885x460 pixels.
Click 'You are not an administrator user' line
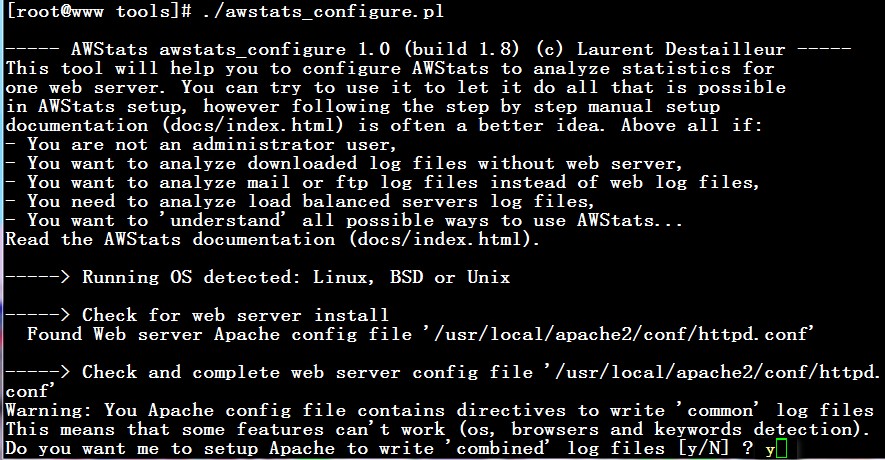[x=201, y=145]
